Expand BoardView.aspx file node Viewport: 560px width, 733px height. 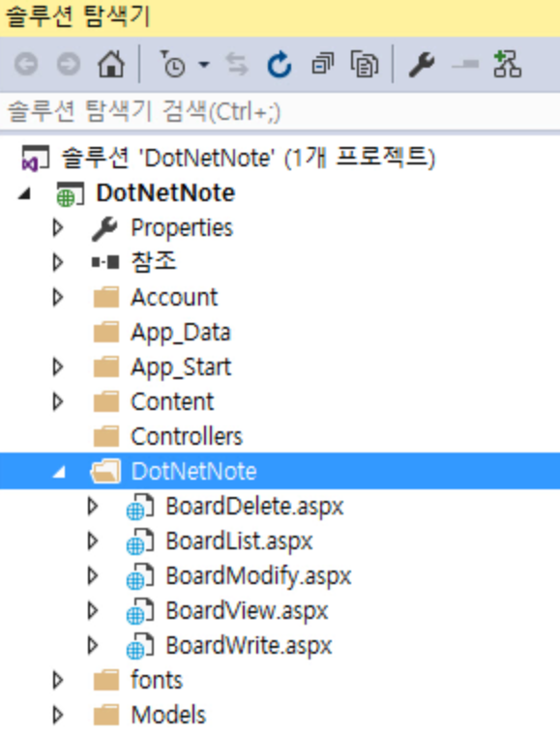click(93, 611)
